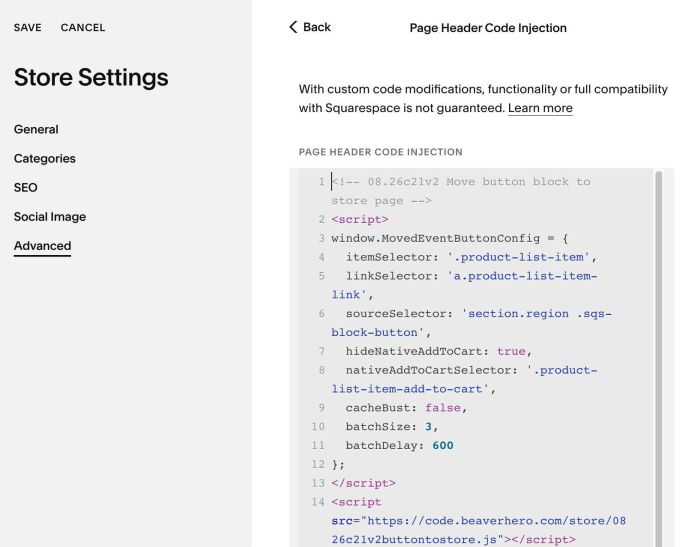This screenshot has height=547, width=700.
Task: Open the Social Image settings tab
Action: [x=50, y=217]
